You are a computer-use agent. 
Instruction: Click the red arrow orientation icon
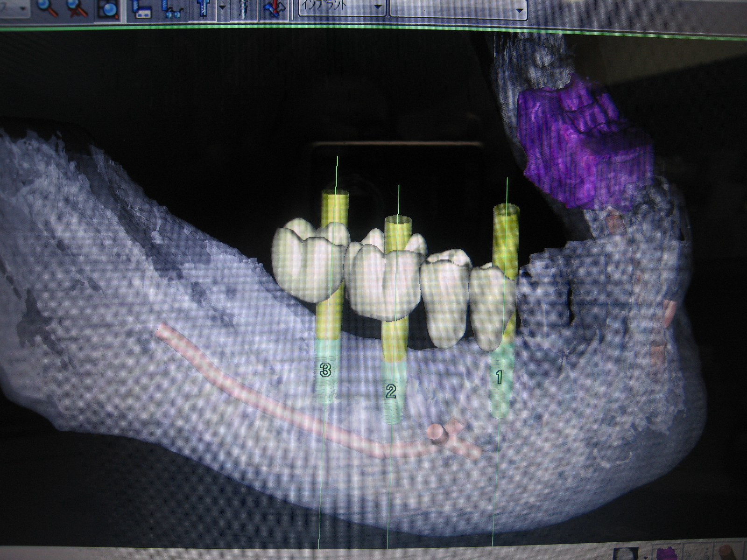coord(274,9)
